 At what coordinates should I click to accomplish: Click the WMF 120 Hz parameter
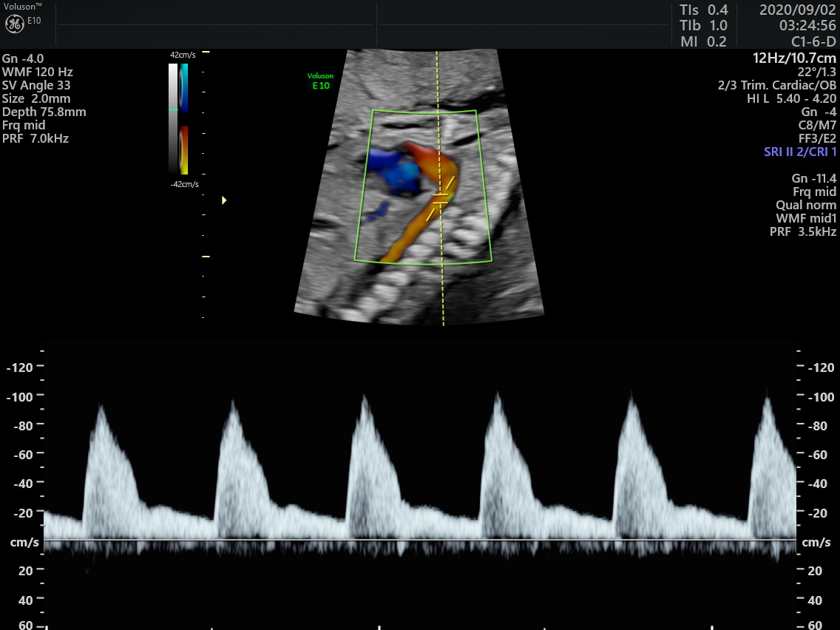(38, 72)
